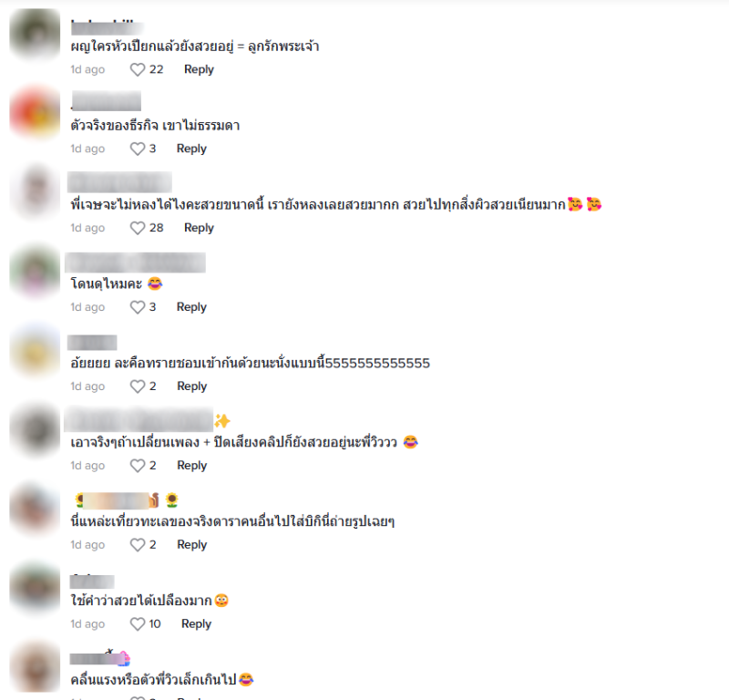Reply to the comment with 28 likes
The height and width of the screenshot is (700, 729).
click(199, 228)
